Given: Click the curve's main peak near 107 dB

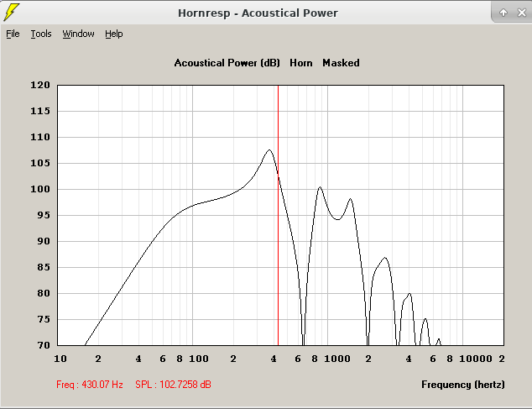Looking at the screenshot, I should tap(269, 149).
